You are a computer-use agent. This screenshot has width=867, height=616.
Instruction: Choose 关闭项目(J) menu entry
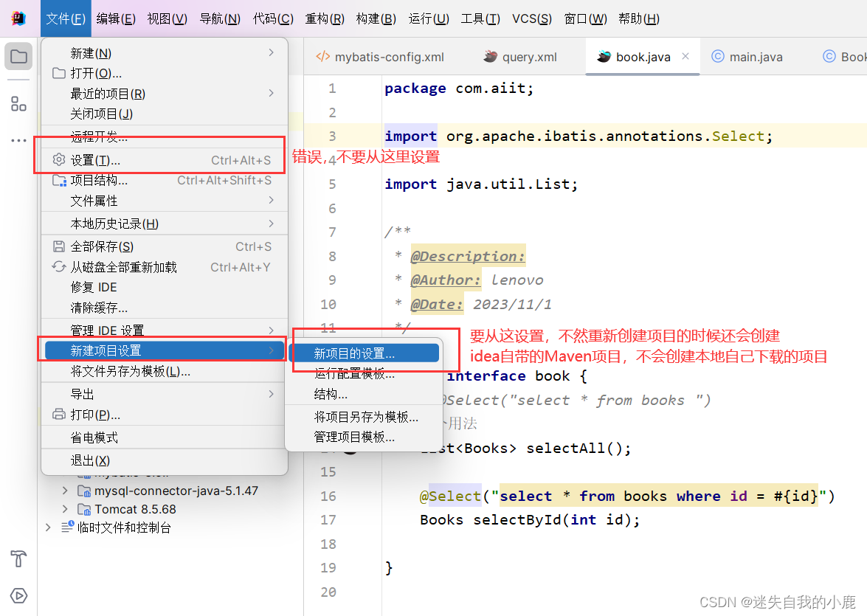pyautogui.click(x=165, y=114)
